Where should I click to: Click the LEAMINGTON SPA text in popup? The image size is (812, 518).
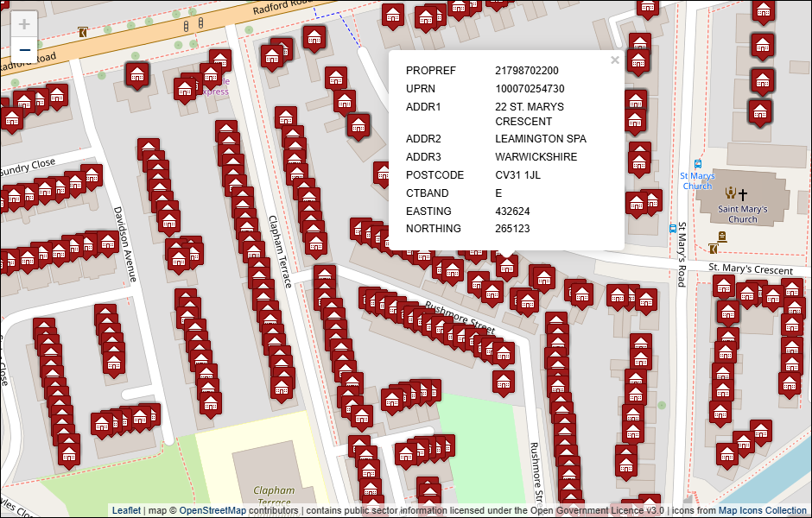point(541,139)
